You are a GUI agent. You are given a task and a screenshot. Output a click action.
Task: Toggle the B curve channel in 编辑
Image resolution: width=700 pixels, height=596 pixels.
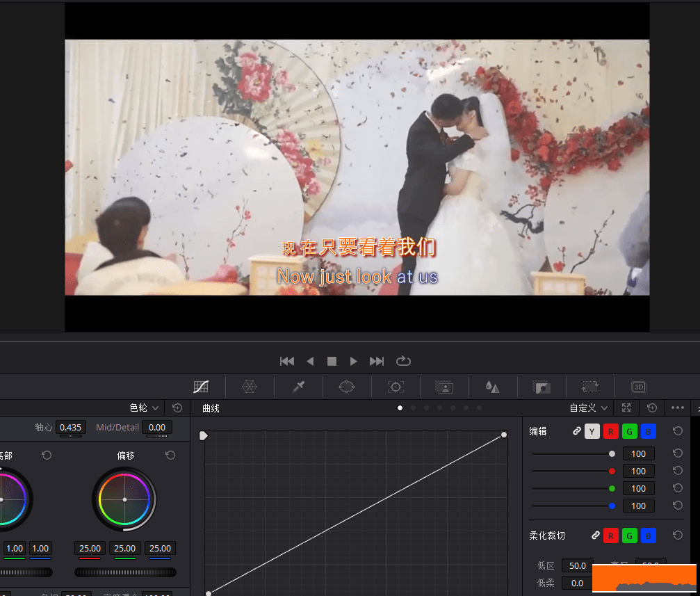(649, 431)
